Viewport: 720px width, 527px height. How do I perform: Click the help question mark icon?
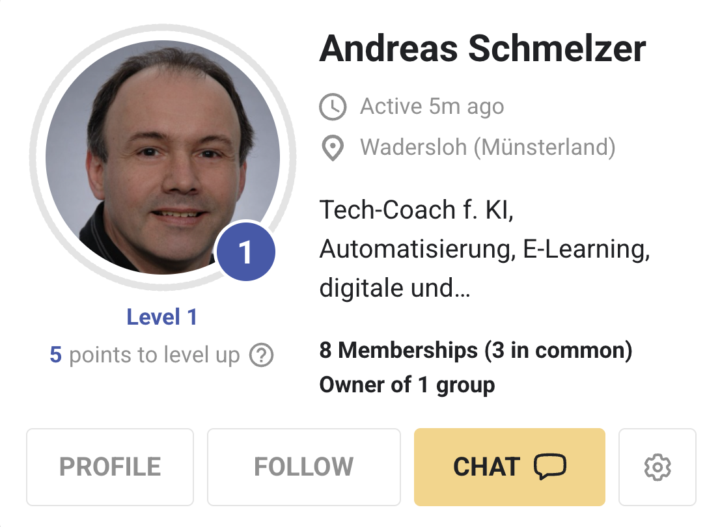(261, 355)
